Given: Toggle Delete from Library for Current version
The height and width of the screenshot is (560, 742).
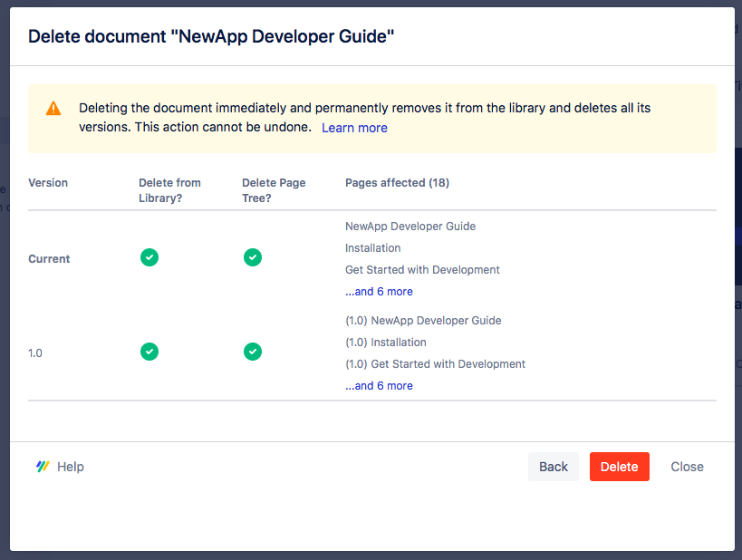Looking at the screenshot, I should 149,258.
